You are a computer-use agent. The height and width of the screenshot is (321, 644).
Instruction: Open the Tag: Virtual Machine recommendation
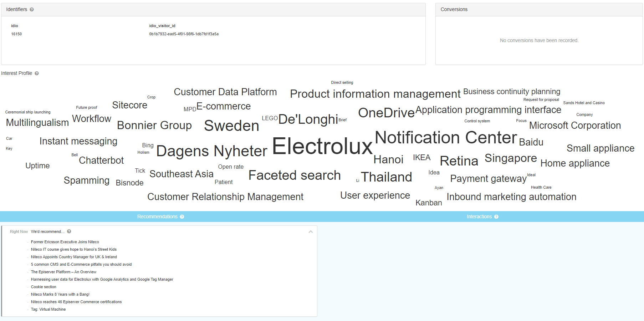48,309
